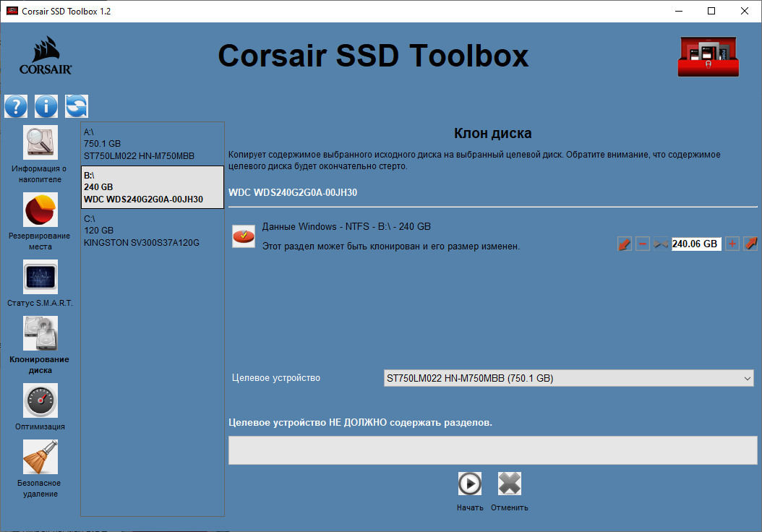Viewport: 762px width, 532px height.
Task: Click the Статус S.M.A.R.T. label
Action: pos(40,303)
